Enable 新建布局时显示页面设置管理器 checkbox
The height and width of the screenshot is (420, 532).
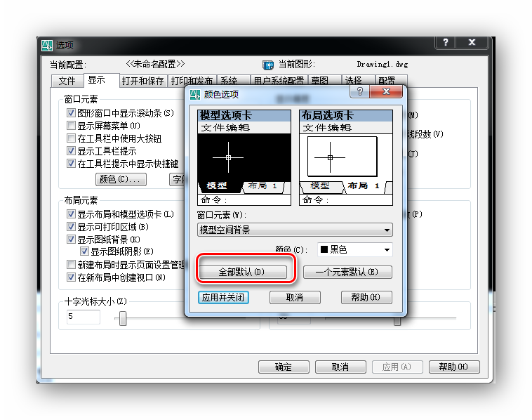[x=71, y=264]
